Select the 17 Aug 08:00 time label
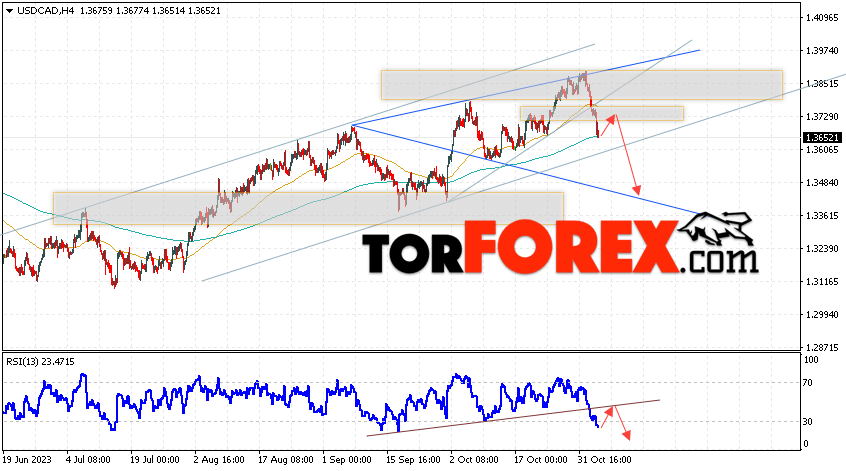Screen dimensions: 846x471 pyautogui.click(x=285, y=460)
